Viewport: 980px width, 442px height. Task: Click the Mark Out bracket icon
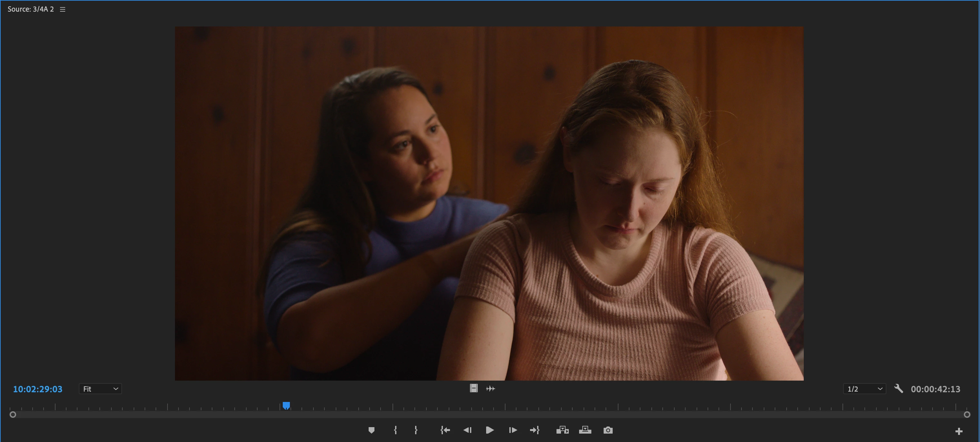coord(416,430)
